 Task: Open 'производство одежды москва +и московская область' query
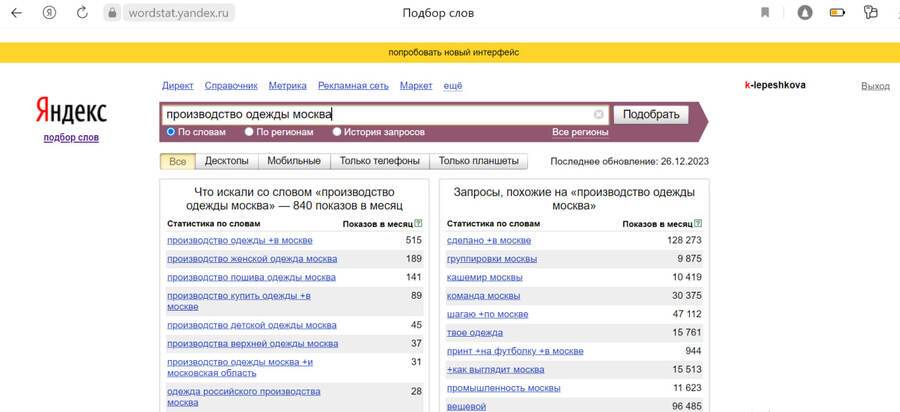tap(240, 368)
